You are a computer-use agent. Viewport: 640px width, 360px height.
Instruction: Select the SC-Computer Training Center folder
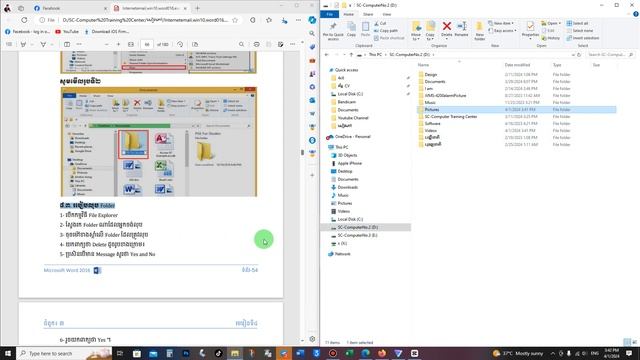pyautogui.click(x=451, y=117)
